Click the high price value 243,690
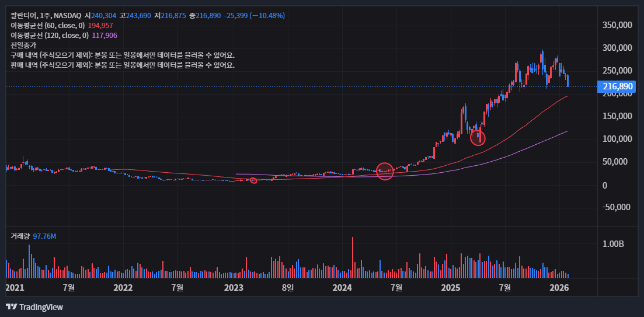This screenshot has height=317, width=644. tap(139, 16)
